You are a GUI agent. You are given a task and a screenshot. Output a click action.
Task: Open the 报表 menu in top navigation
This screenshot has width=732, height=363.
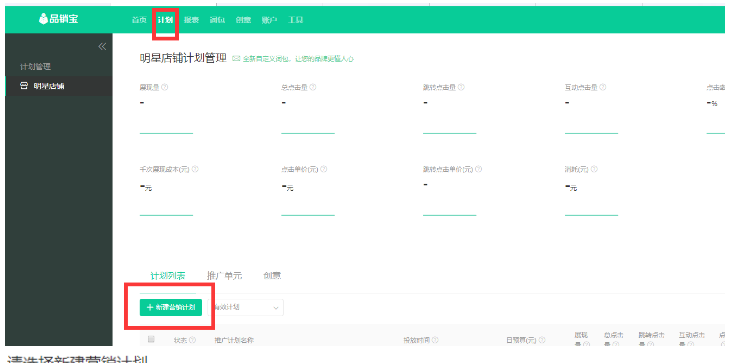[x=191, y=20]
